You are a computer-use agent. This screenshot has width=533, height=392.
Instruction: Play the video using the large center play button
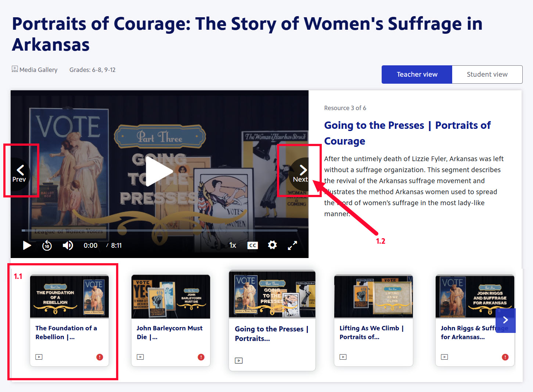click(159, 171)
